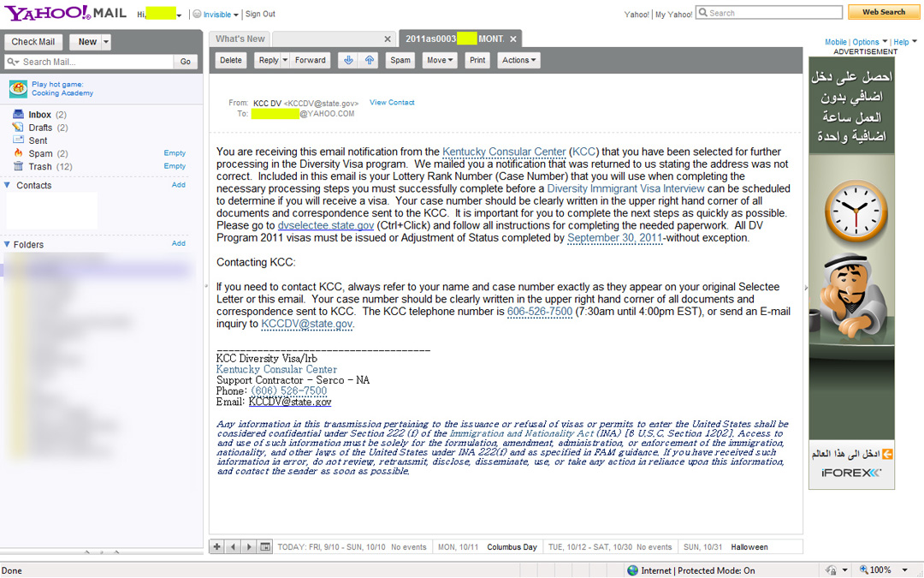Click the Inbox tray icon
The image size is (924, 578).
pyautogui.click(x=18, y=114)
